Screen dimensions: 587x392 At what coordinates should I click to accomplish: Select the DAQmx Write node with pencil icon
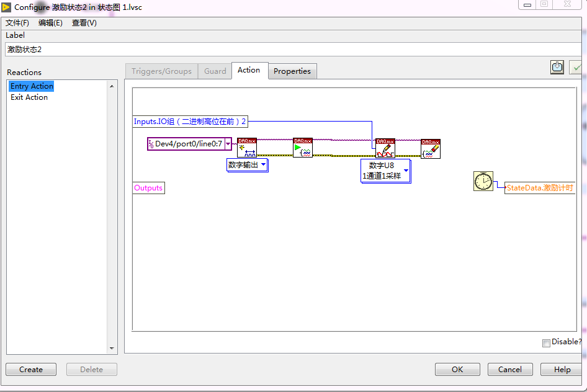385,149
